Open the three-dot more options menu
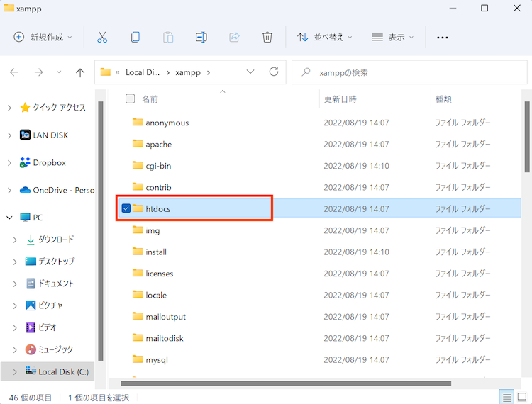Image resolution: width=532 pixels, height=404 pixels. (x=443, y=38)
